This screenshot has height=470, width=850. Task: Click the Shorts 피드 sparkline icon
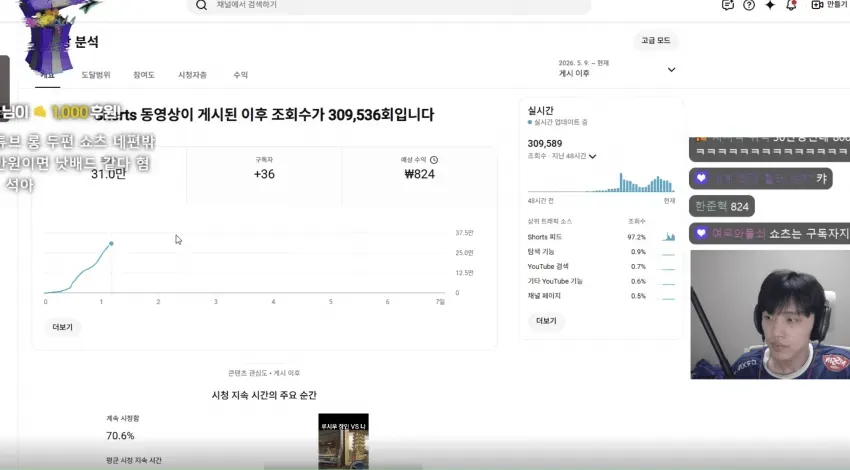click(668, 236)
